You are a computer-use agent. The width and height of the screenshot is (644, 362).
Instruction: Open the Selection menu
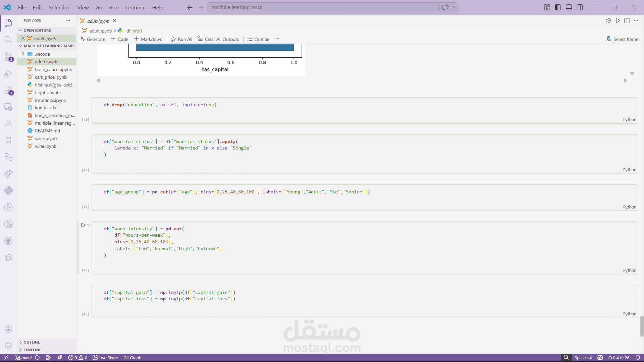pyautogui.click(x=59, y=7)
